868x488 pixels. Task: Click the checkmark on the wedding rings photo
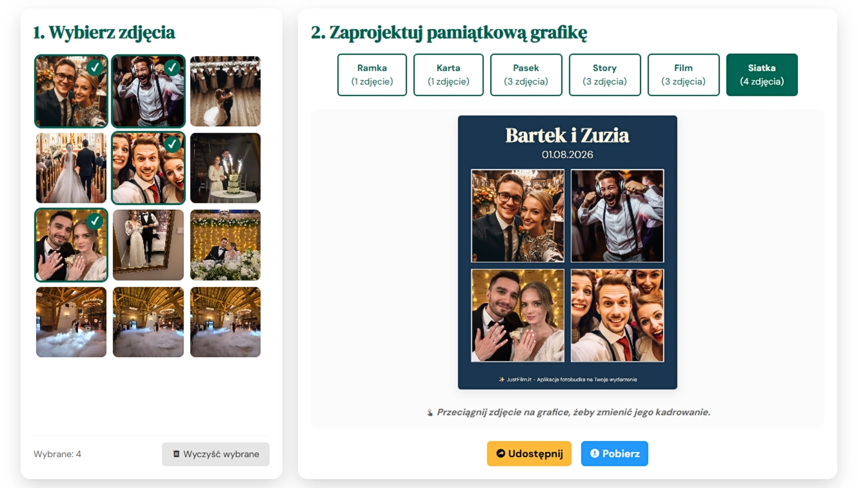click(x=94, y=222)
